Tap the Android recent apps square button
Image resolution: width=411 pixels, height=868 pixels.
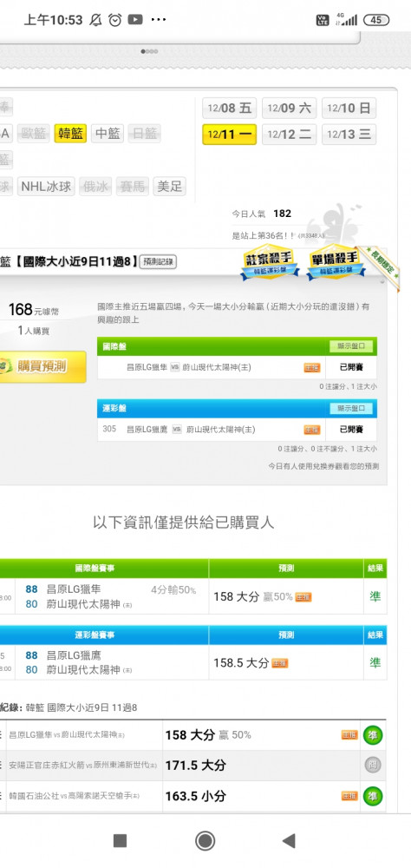(120, 841)
